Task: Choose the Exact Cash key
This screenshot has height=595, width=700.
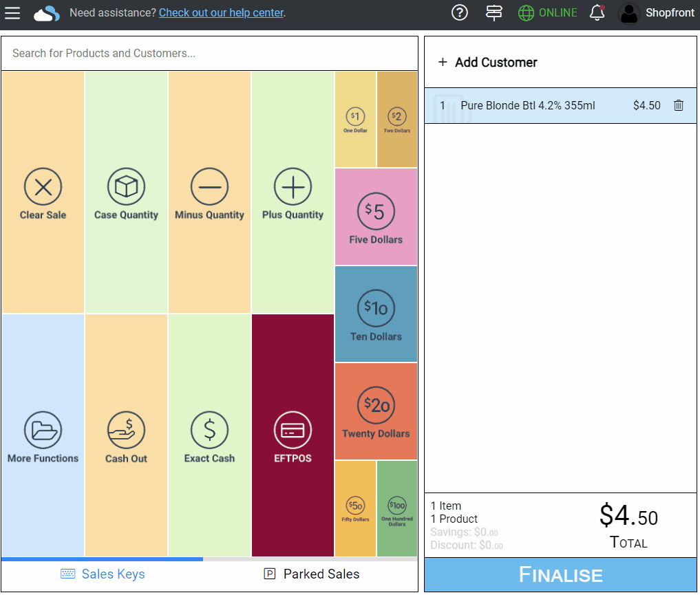Action: click(x=209, y=435)
